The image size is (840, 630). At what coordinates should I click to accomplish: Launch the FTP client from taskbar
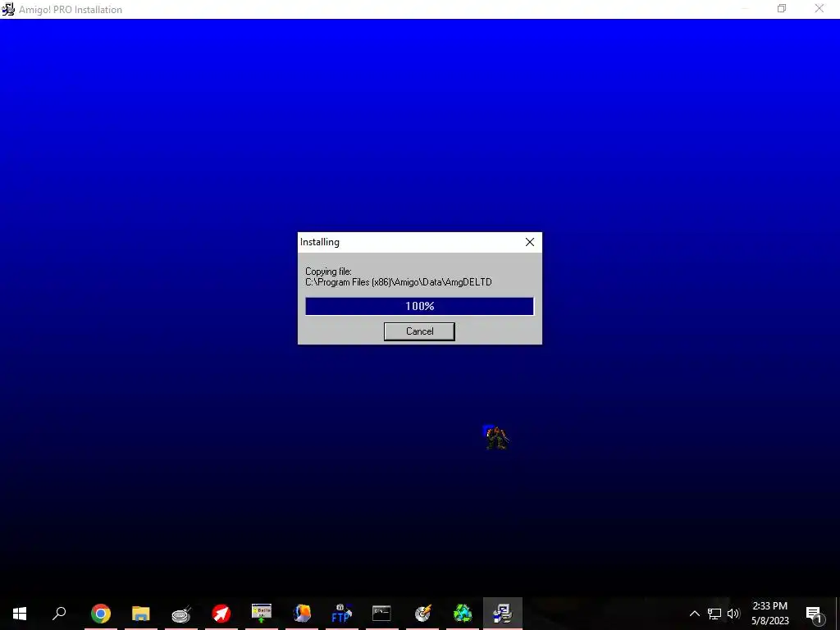click(x=342, y=614)
